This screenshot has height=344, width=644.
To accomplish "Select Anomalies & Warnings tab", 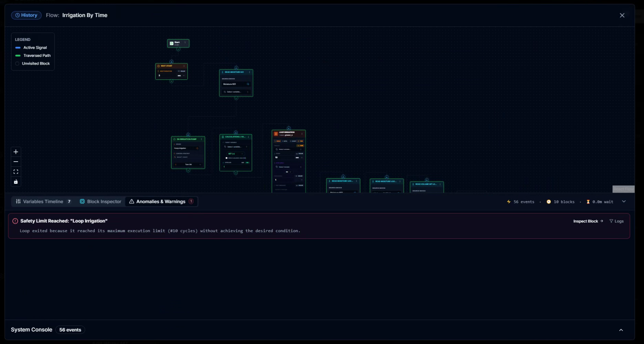I will tap(161, 202).
